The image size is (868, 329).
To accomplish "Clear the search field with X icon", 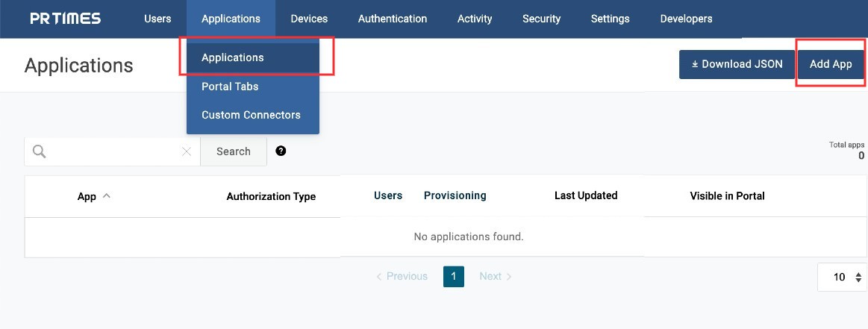I will 187,151.
